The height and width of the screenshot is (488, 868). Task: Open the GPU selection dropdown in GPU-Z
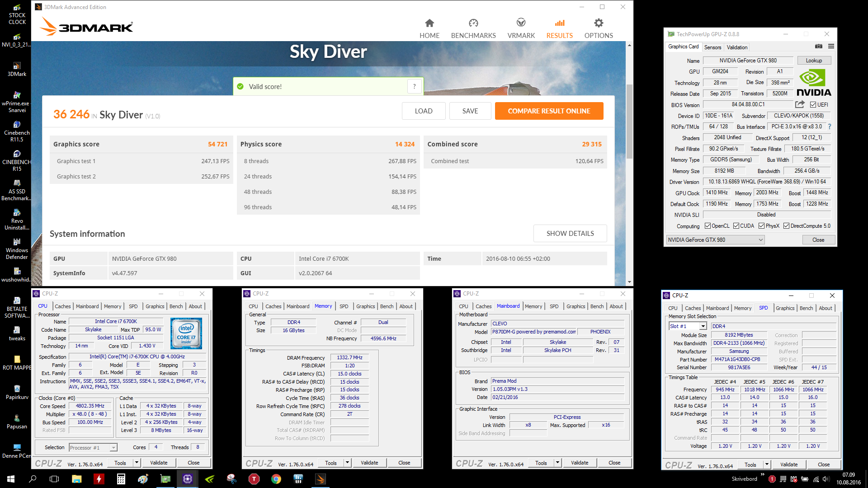(716, 240)
